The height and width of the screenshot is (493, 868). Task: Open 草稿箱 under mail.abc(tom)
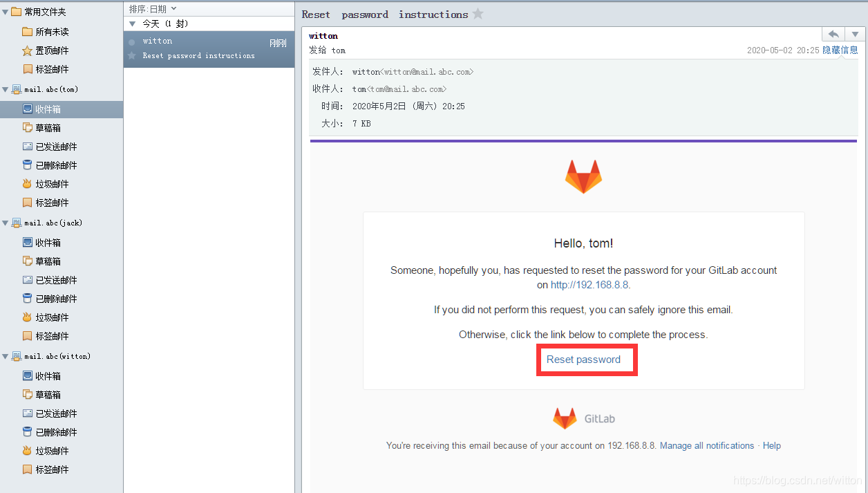41,128
